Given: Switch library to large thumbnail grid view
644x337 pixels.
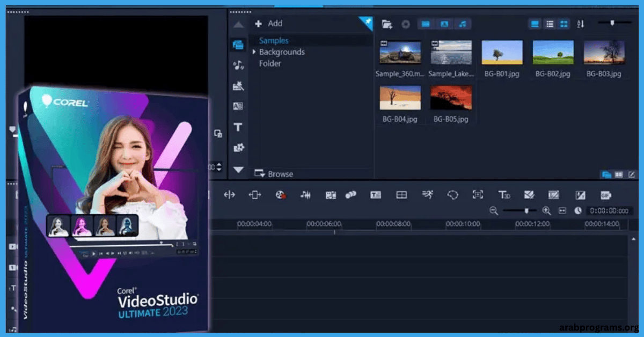Looking at the screenshot, I should [x=563, y=24].
